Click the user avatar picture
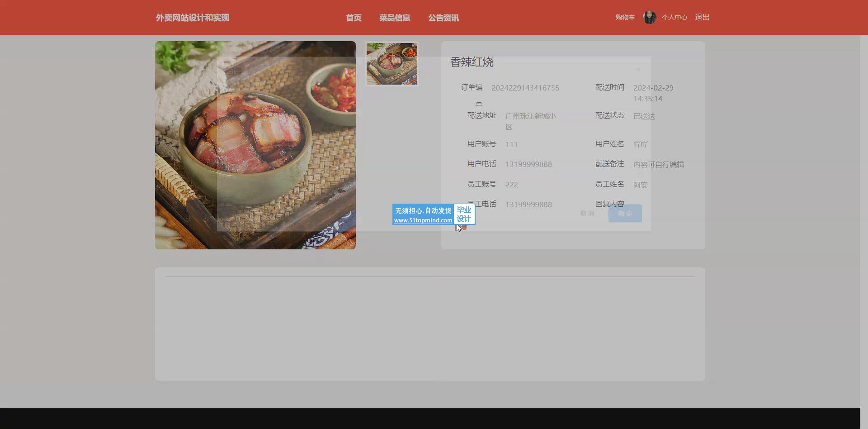 (x=650, y=17)
